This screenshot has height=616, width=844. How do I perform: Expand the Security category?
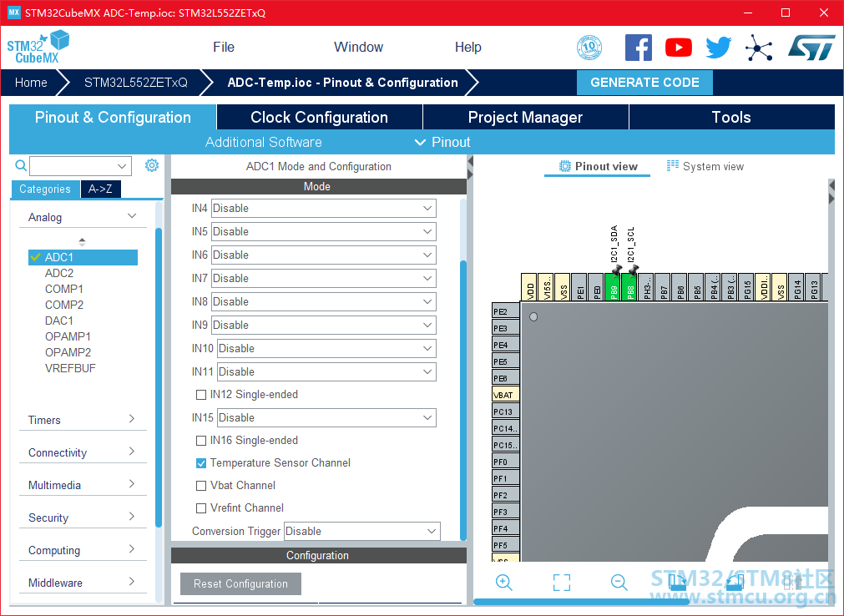click(83, 518)
